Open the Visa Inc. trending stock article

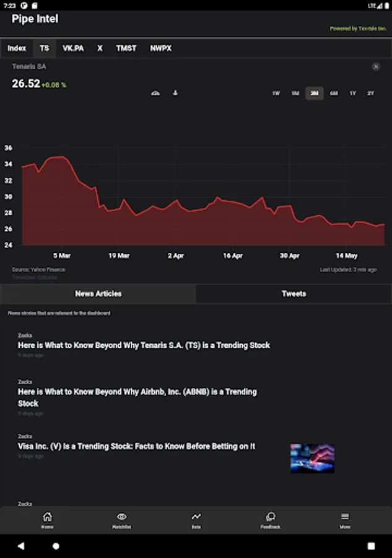pos(136,446)
